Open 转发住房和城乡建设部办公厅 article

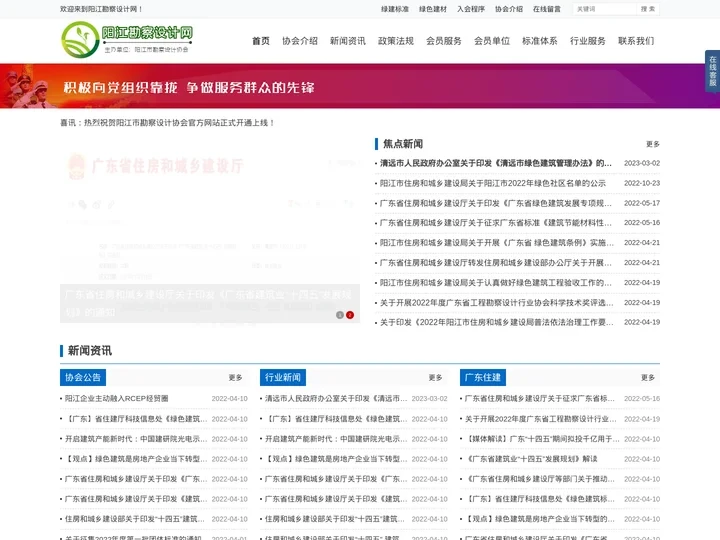495,263
